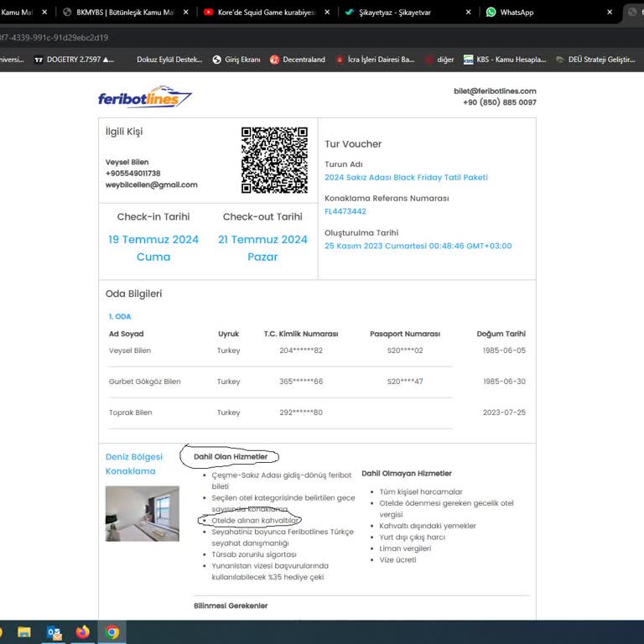
Task: Click the KBS bookmark icon
Action: 468,60
